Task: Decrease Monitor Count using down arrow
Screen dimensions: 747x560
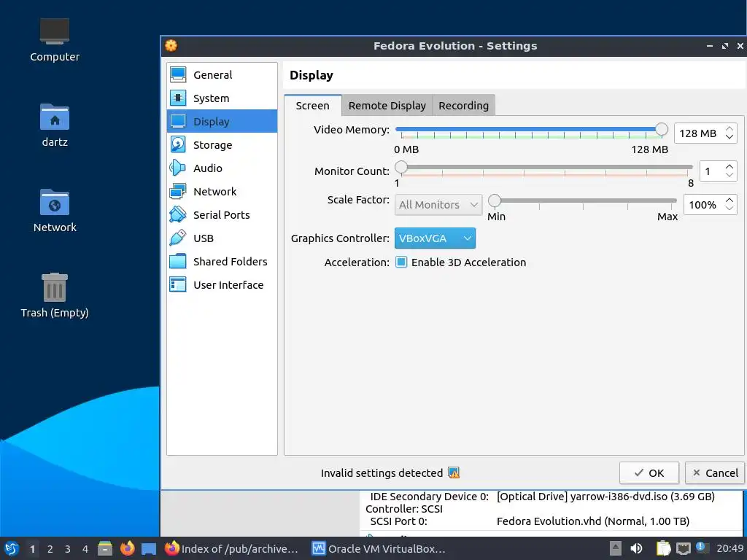Action: [x=729, y=175]
